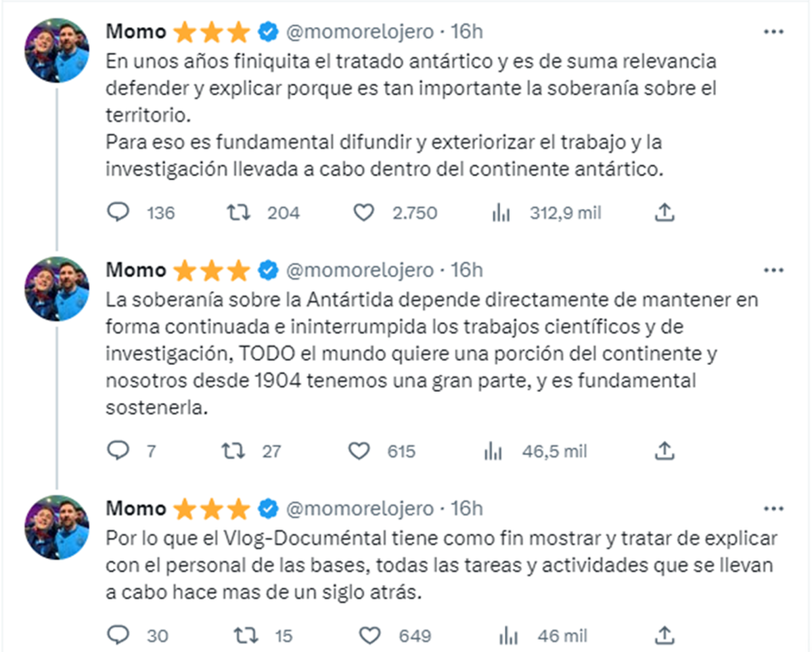
Task: Share the second tweet about soberanía
Action: pyautogui.click(x=665, y=451)
